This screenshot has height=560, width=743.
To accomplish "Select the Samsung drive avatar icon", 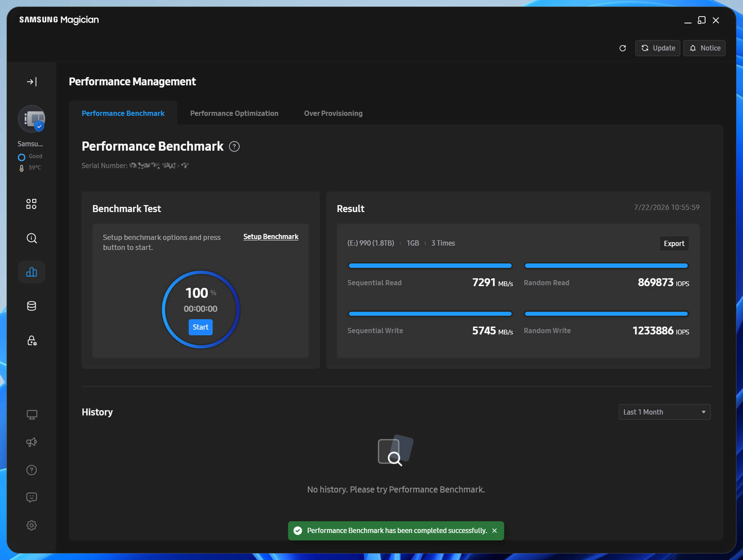I will click(31, 118).
